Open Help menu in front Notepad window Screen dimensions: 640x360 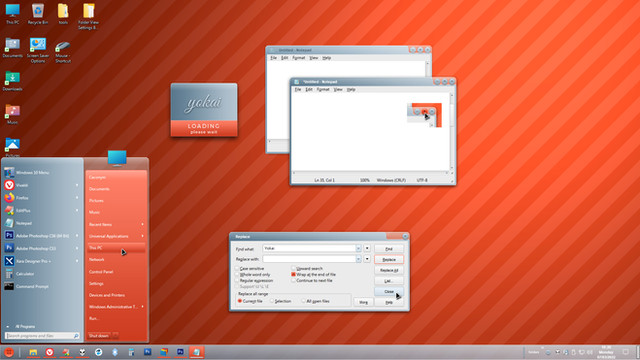[x=351, y=89]
